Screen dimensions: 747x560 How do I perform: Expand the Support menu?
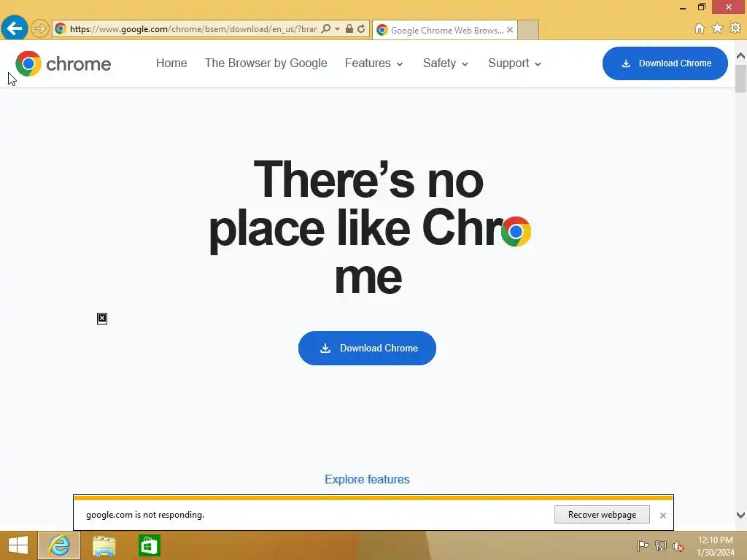514,63
